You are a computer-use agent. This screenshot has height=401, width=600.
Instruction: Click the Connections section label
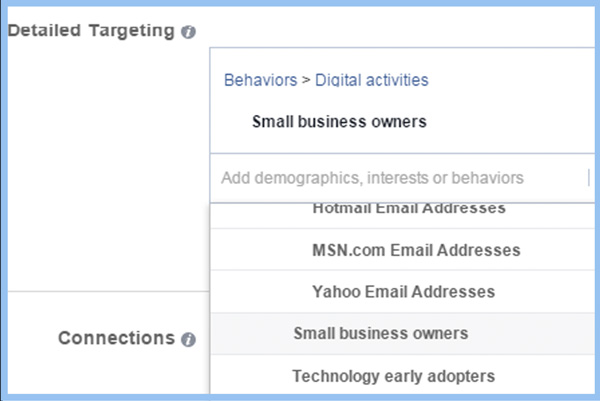pos(116,338)
